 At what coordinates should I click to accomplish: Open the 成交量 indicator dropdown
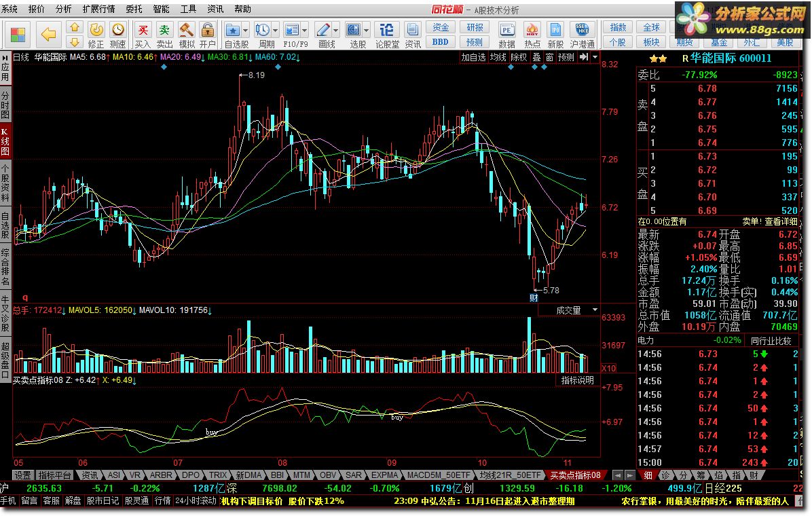(595, 310)
